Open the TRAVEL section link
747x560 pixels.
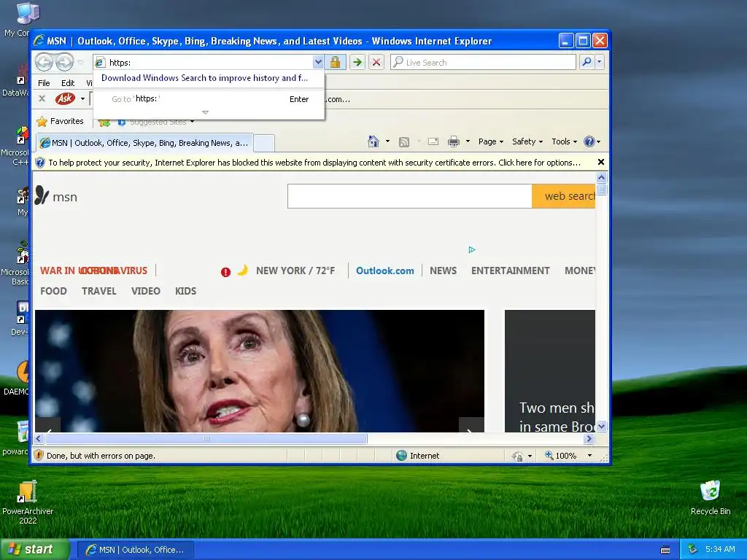pos(99,291)
